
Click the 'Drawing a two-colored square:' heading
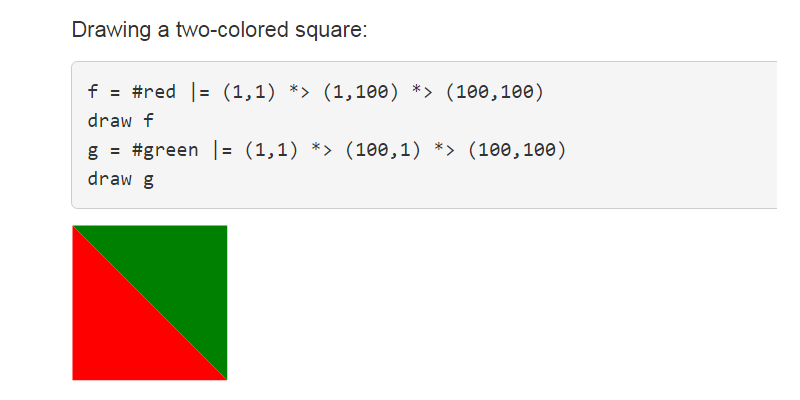coord(220,30)
